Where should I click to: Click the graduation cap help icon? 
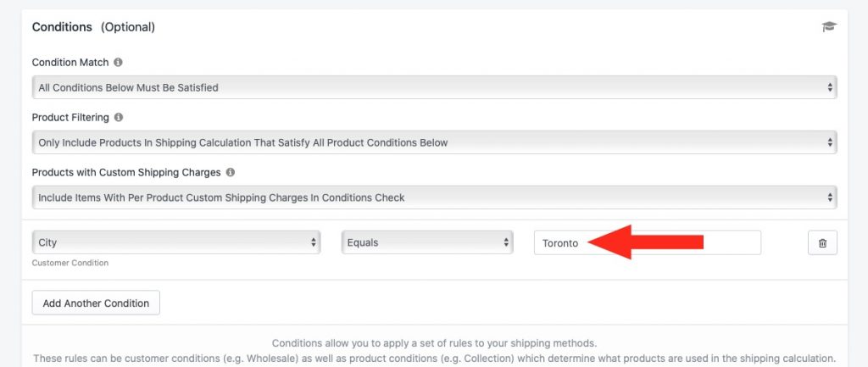829,26
